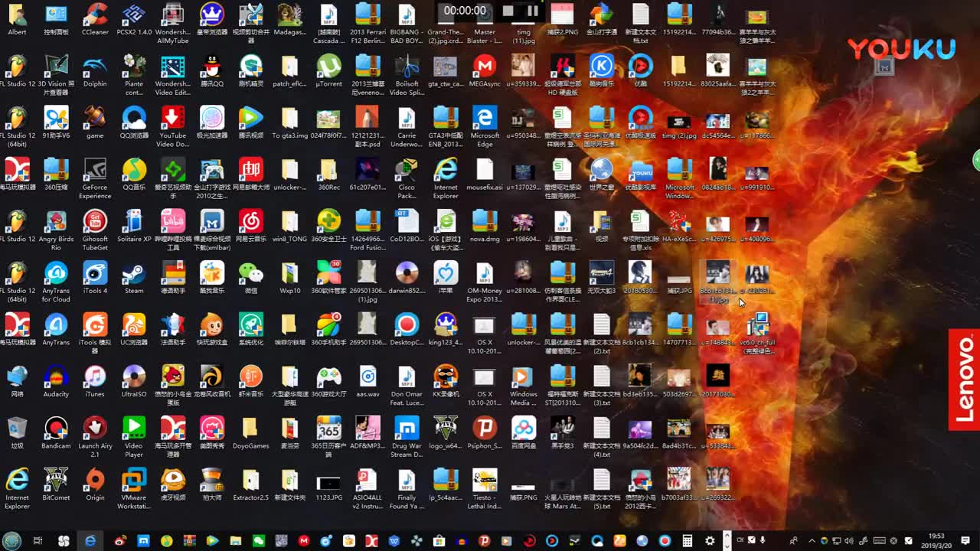Open Audacity

[56, 382]
